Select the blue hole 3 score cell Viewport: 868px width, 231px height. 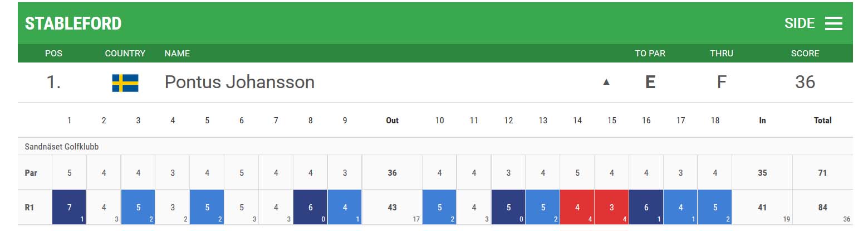[138, 207]
